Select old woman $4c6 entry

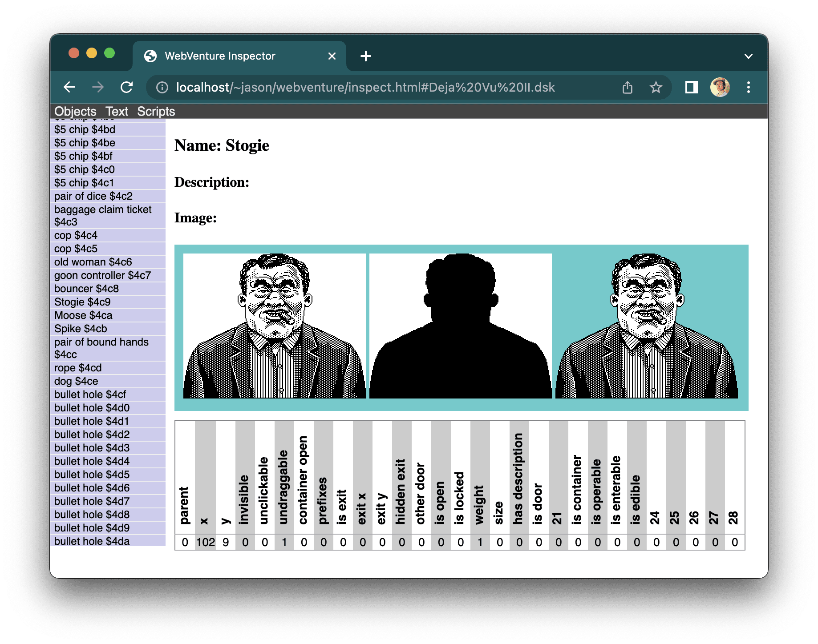pyautogui.click(x=108, y=262)
